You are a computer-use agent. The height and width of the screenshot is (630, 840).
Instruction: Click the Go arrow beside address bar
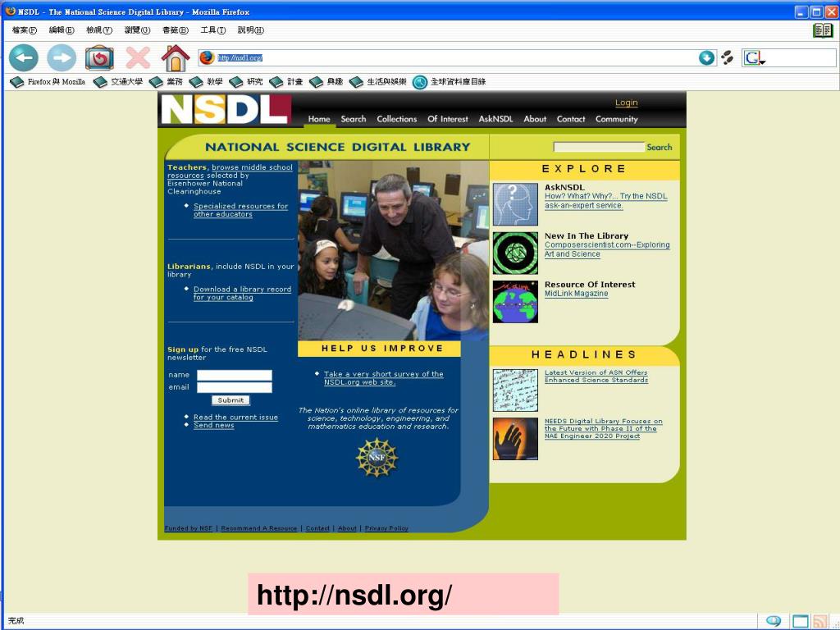tap(706, 58)
